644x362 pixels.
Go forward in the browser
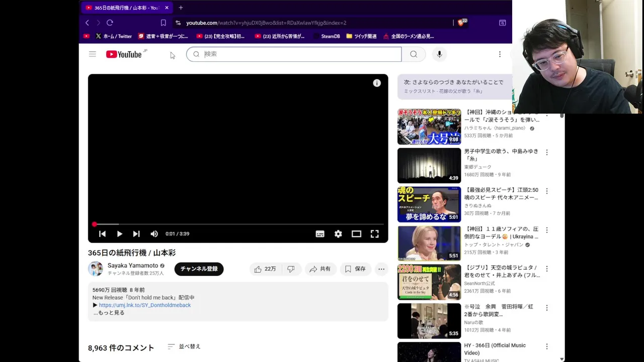pyautogui.click(x=98, y=23)
